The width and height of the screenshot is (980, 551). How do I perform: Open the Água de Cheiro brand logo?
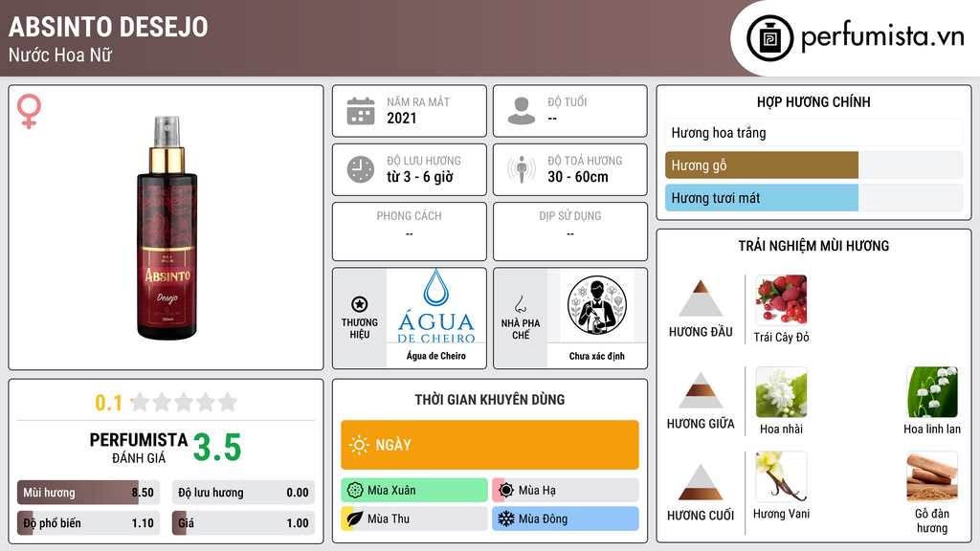[x=436, y=305]
